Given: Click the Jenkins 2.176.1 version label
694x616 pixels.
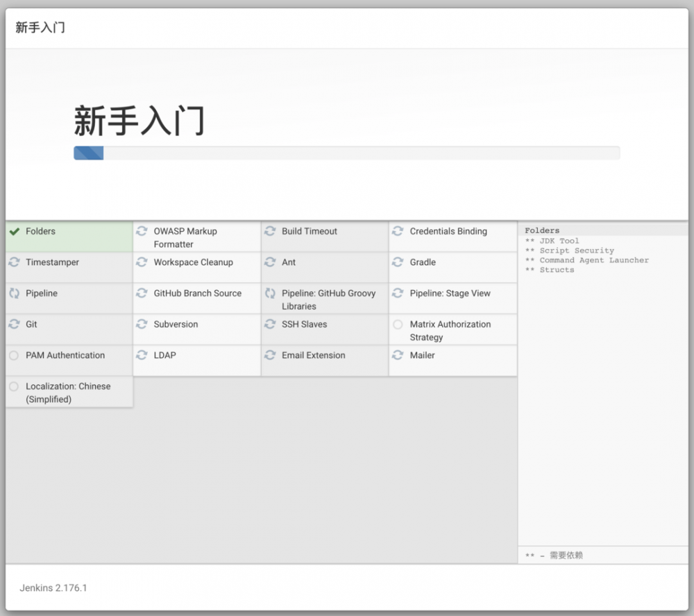Looking at the screenshot, I should (52, 588).
